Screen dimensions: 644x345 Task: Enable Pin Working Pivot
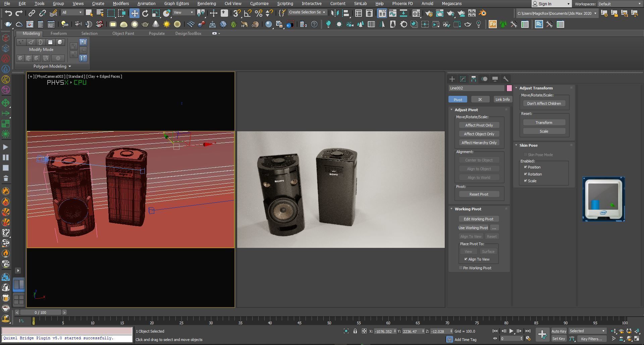[461, 268]
